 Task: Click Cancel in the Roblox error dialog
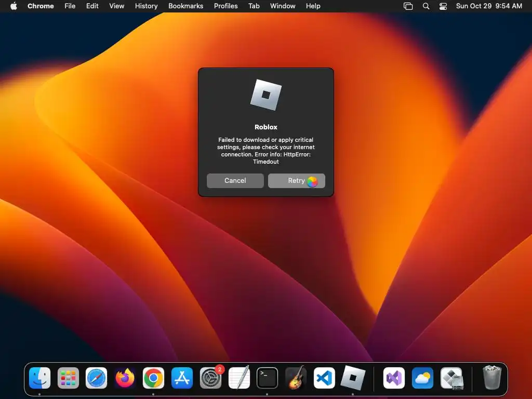pos(235,180)
